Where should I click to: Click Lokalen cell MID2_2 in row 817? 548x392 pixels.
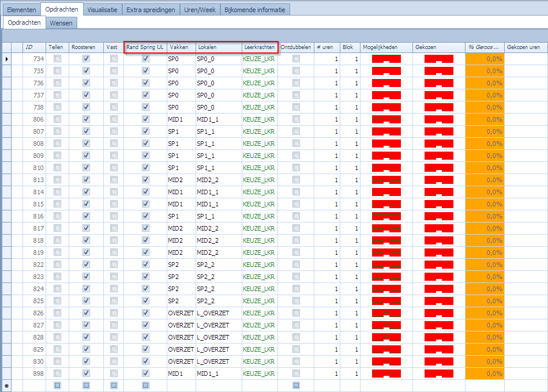coord(219,228)
